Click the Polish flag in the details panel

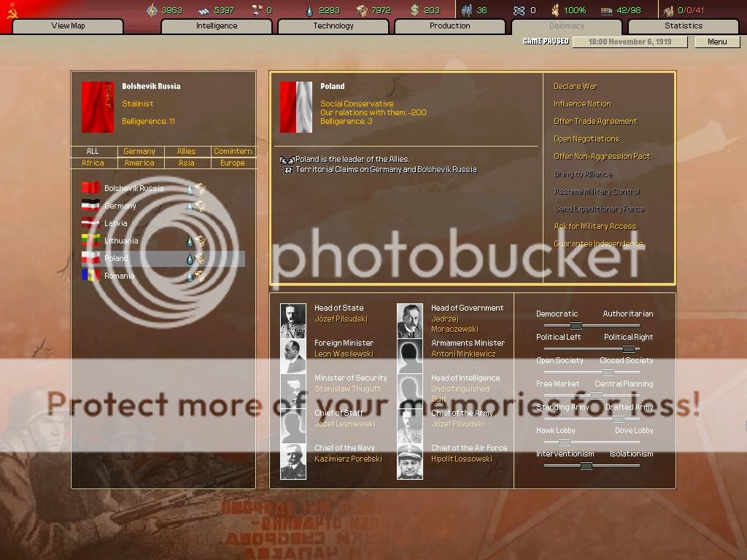coord(296,107)
